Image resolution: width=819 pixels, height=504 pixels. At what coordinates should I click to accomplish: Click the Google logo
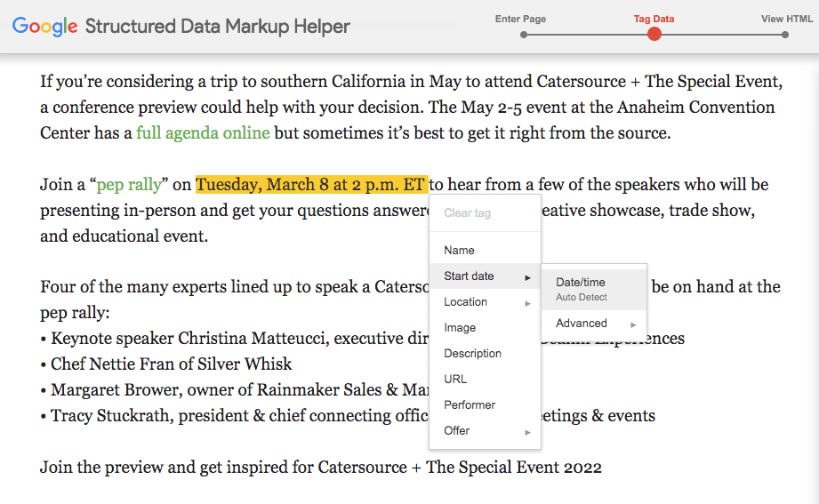point(44,26)
